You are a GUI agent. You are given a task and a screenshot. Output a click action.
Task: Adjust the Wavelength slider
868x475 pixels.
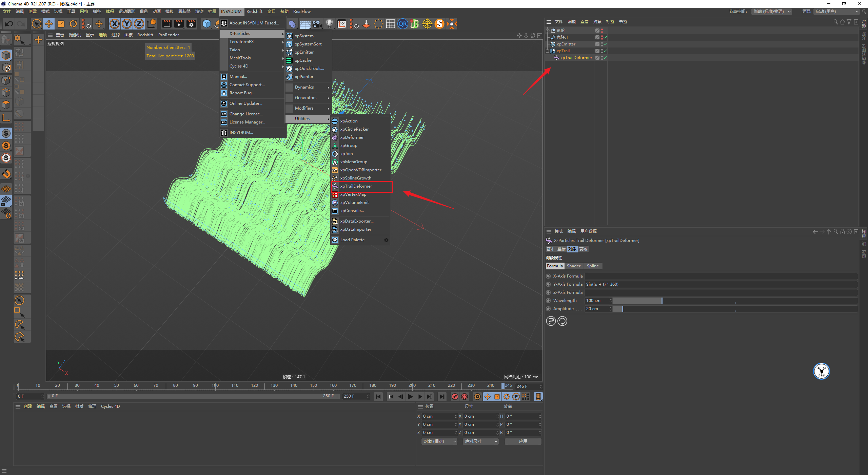point(662,301)
